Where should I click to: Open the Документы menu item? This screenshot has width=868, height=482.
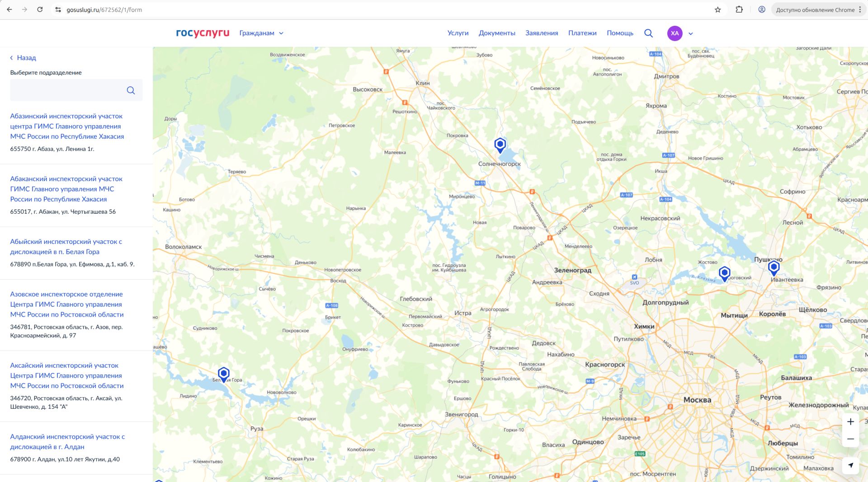tap(497, 33)
